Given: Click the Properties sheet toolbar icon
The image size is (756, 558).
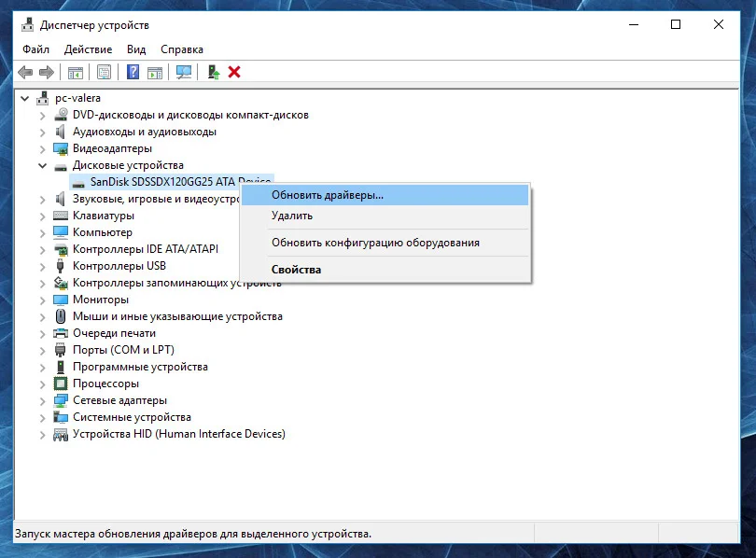Looking at the screenshot, I should [x=104, y=72].
